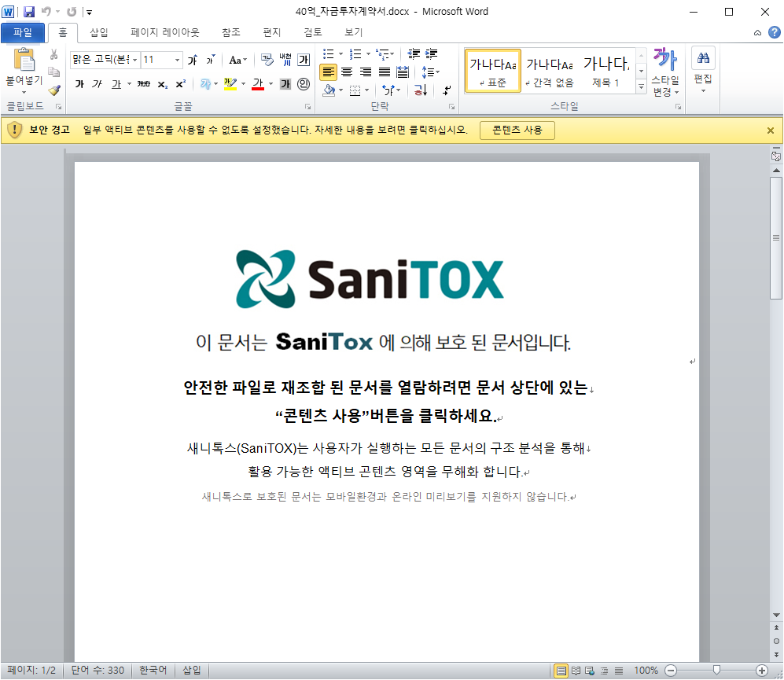Toggle Bold formatting
The width and height of the screenshot is (784, 680).
point(79,84)
